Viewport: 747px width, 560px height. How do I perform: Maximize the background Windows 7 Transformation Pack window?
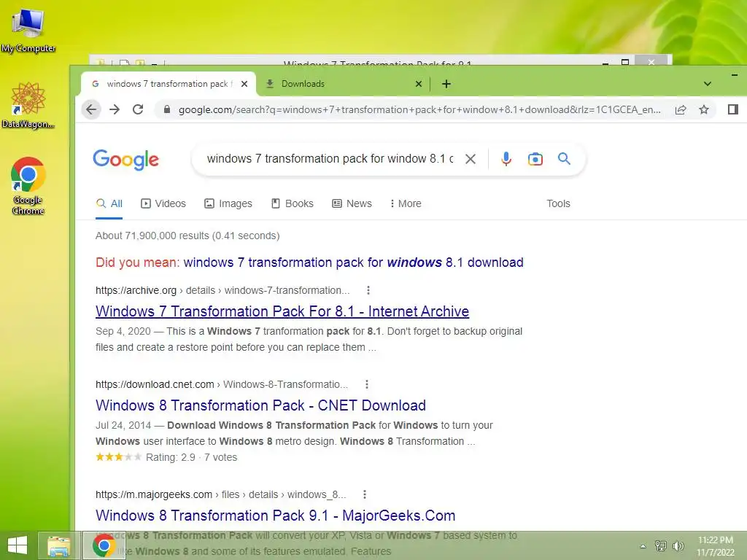tap(625, 62)
